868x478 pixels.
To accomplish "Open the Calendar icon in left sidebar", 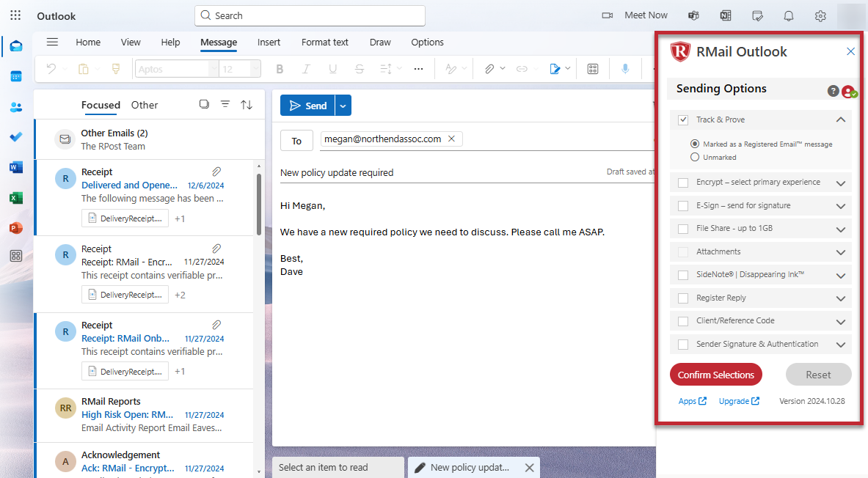I will point(16,76).
